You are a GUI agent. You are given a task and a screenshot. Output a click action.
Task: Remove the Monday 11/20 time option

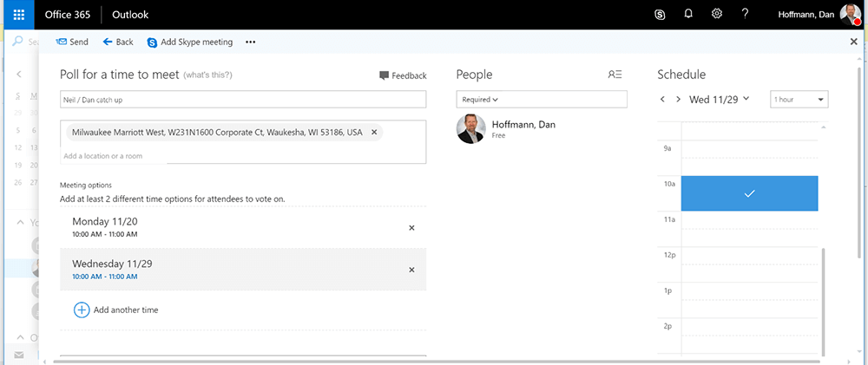click(x=411, y=228)
